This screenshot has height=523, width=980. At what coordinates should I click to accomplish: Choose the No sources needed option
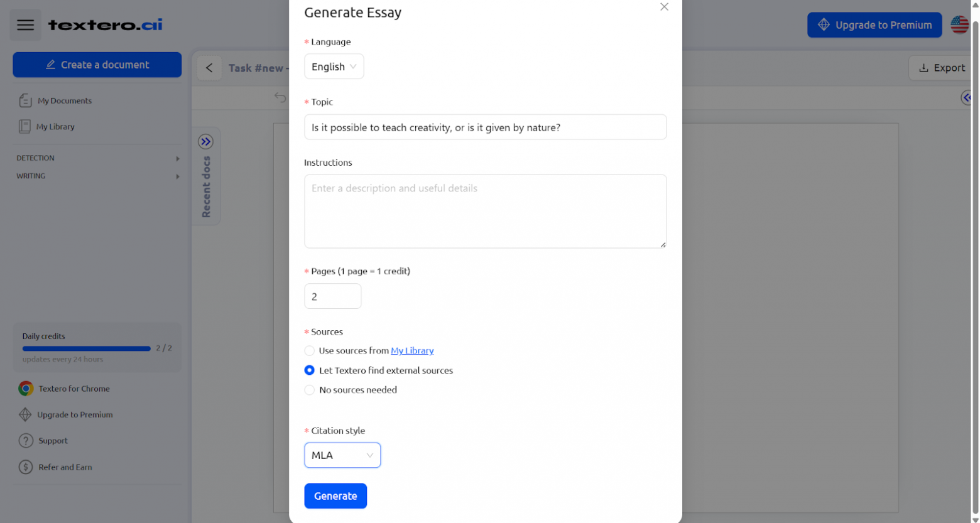point(310,390)
